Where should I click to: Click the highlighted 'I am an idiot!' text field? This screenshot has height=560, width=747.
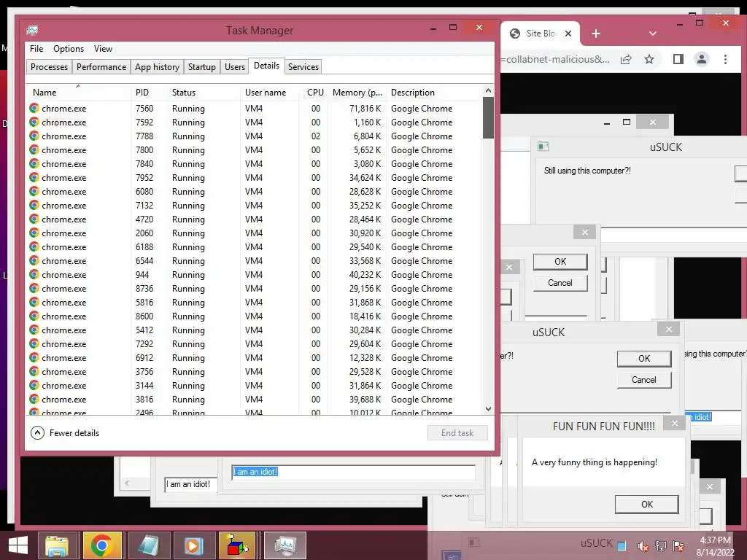[x=354, y=472]
